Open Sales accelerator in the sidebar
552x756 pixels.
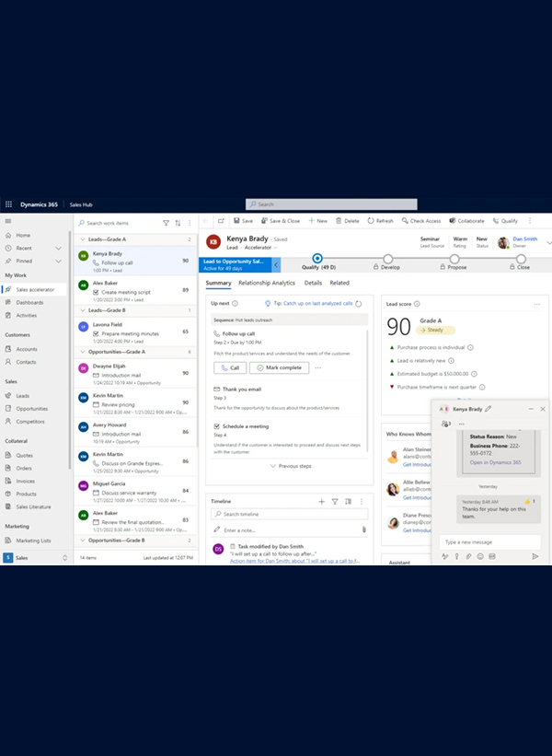(x=34, y=290)
